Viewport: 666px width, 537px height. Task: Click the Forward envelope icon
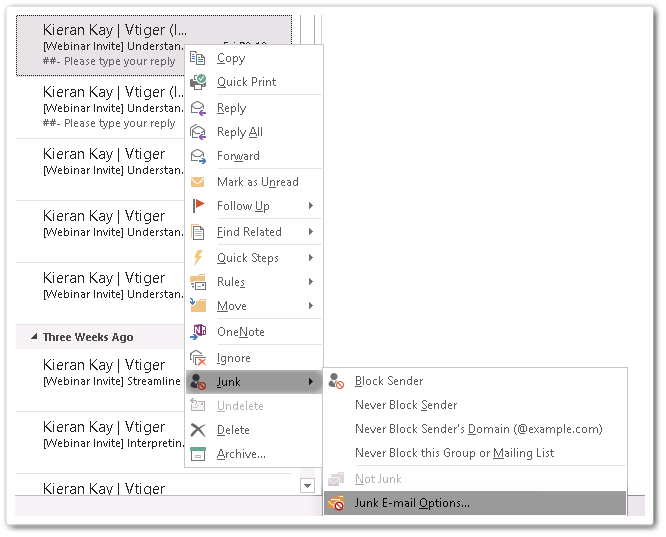click(198, 156)
